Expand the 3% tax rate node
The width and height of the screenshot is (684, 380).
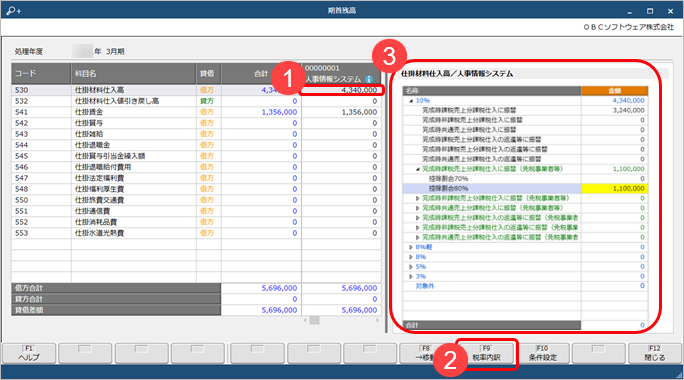(411, 277)
